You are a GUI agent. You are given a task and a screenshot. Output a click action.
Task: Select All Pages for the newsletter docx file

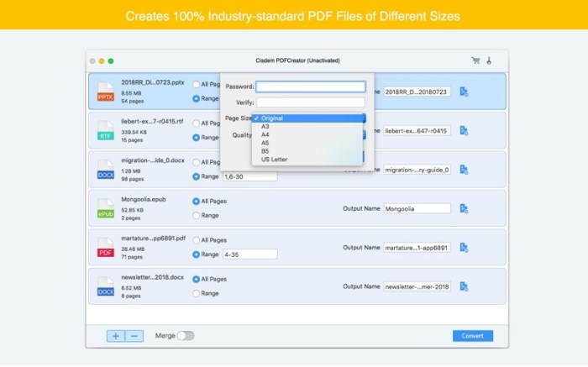coord(196,280)
